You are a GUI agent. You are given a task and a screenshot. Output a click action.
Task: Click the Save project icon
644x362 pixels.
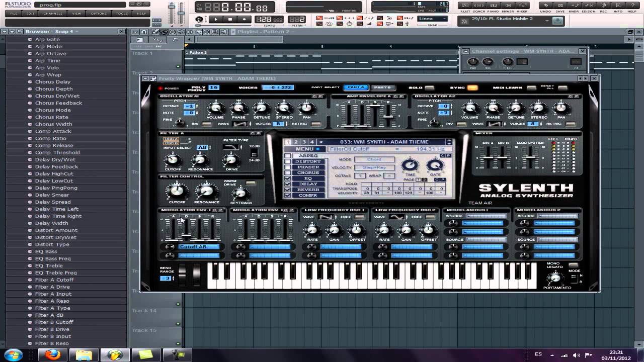point(560,6)
